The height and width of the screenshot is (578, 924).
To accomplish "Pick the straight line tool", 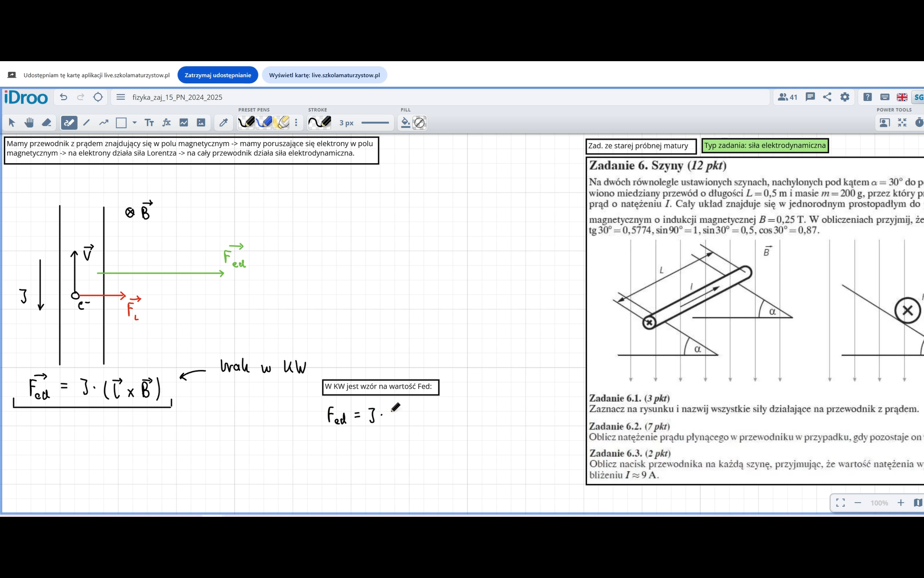I will click(87, 123).
